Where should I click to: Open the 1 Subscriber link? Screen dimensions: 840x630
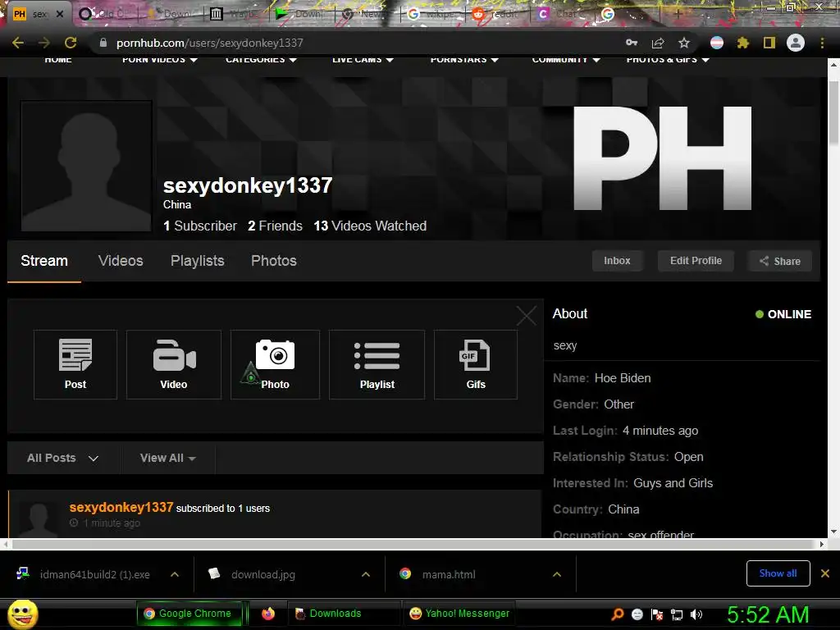point(200,226)
